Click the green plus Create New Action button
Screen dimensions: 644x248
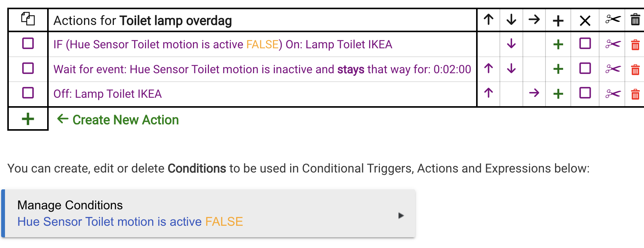tap(28, 119)
